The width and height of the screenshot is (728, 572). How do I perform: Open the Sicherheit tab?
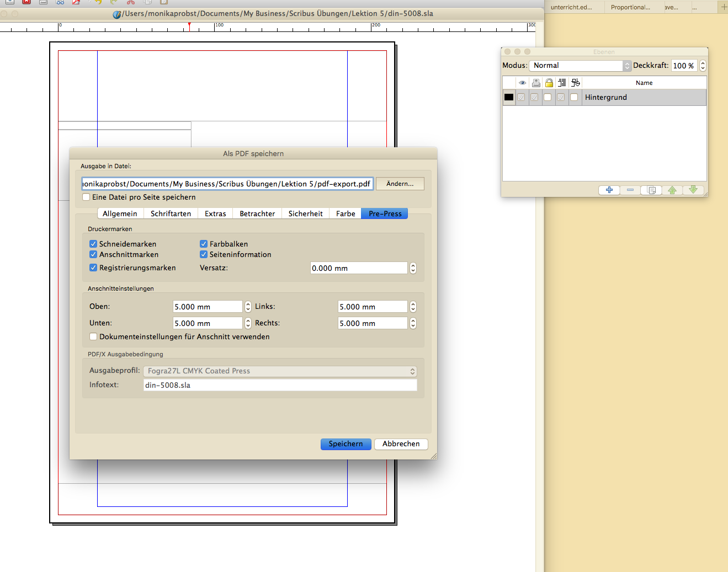(x=305, y=213)
